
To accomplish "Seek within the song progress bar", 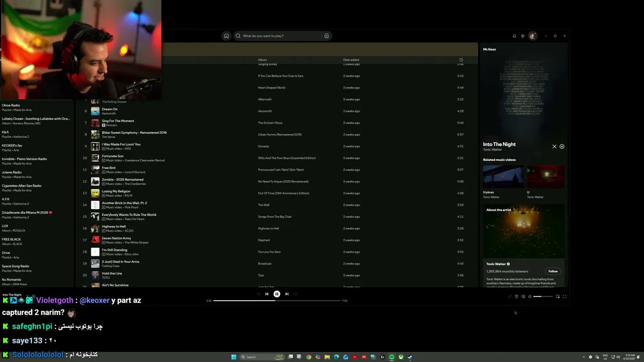I will click(x=277, y=301).
